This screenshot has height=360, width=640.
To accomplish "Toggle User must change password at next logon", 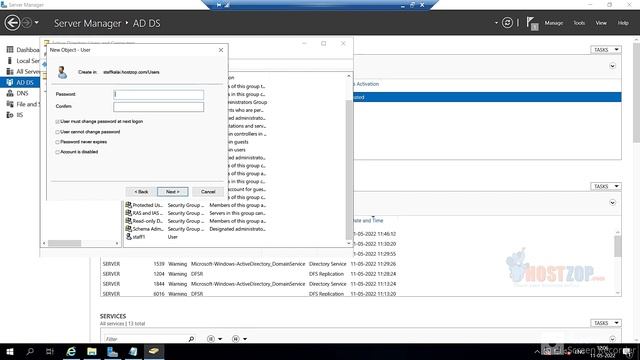I will 58,122.
